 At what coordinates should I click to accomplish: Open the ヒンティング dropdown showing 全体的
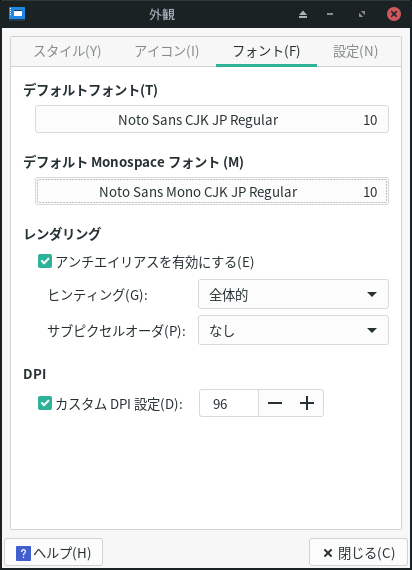pos(293,294)
